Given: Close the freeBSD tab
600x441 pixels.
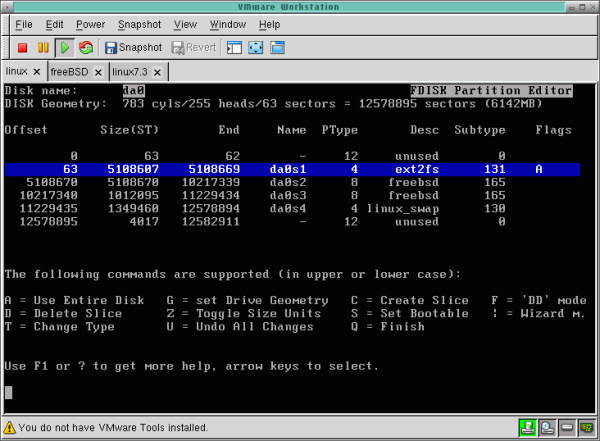Looking at the screenshot, I should (98, 72).
